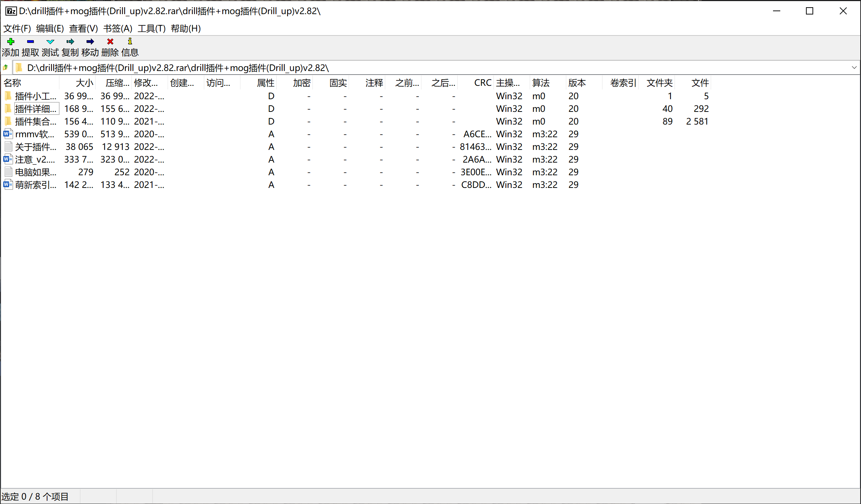Select the 注意_v2... Word document icon
This screenshot has width=861, height=504.
click(x=8, y=159)
